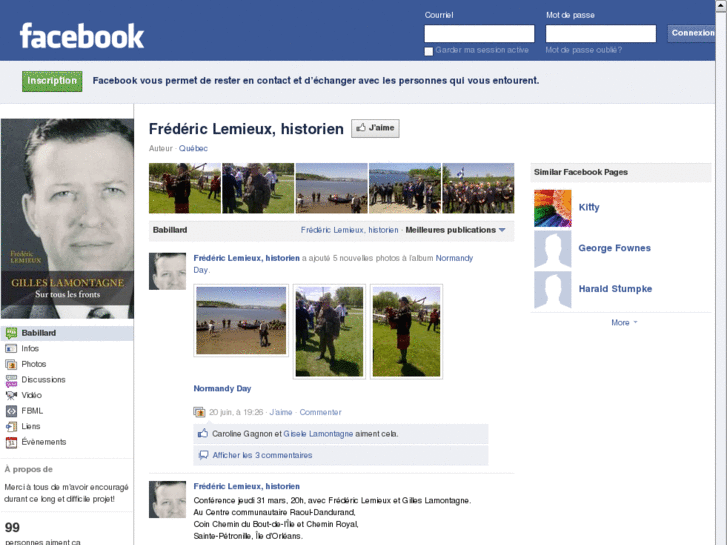Open large beach photo in Normandy post
727x545 pixels.
point(241,321)
